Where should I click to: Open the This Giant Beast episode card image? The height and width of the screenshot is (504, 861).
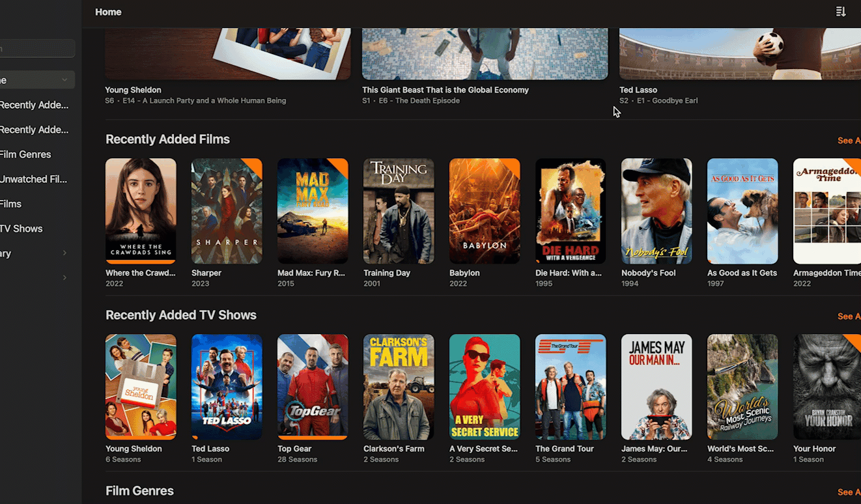tap(485, 54)
